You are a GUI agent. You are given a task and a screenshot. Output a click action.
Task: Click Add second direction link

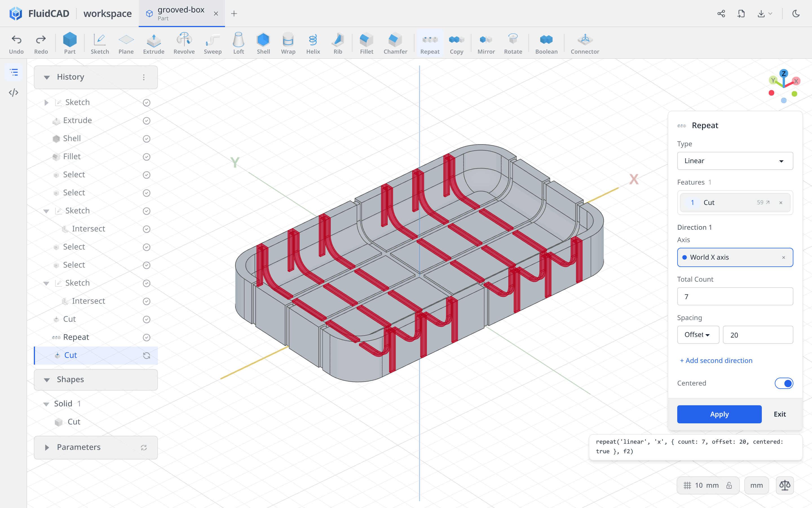(716, 360)
